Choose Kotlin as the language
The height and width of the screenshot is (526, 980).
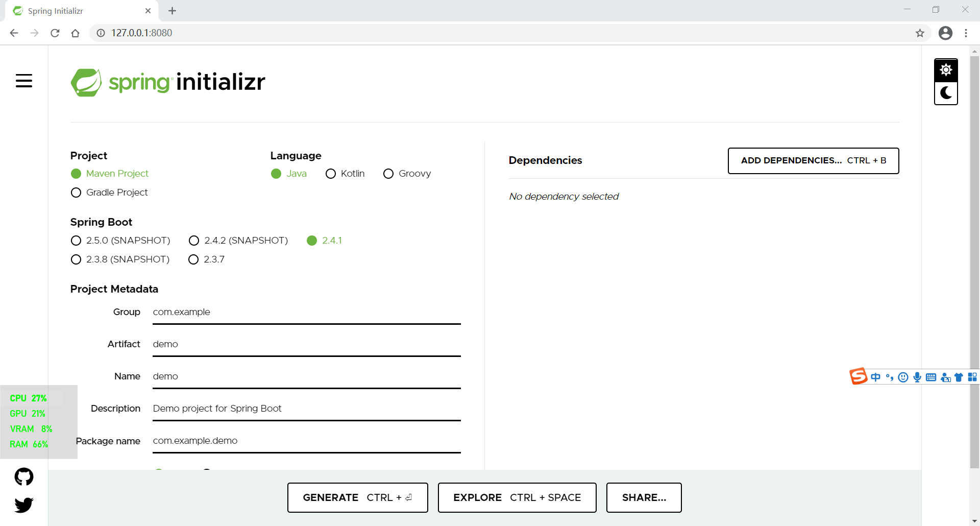[x=345, y=174]
